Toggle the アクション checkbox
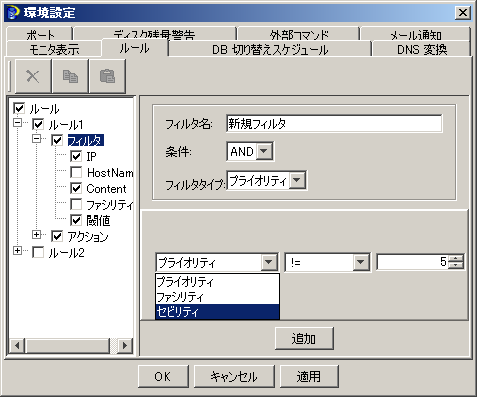This screenshot has height=397, width=477. (57, 236)
